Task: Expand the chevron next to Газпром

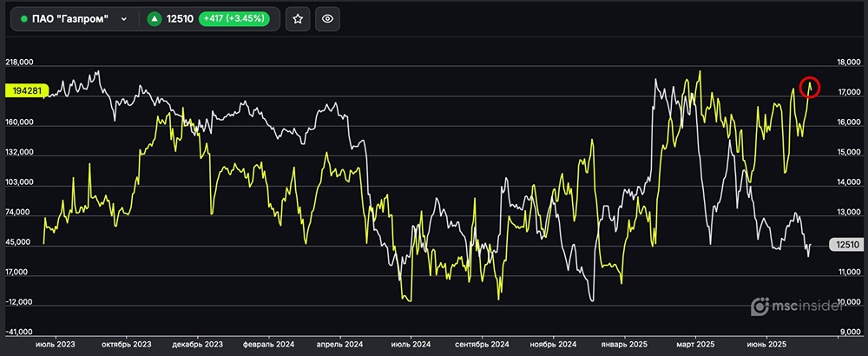Action: [x=124, y=19]
